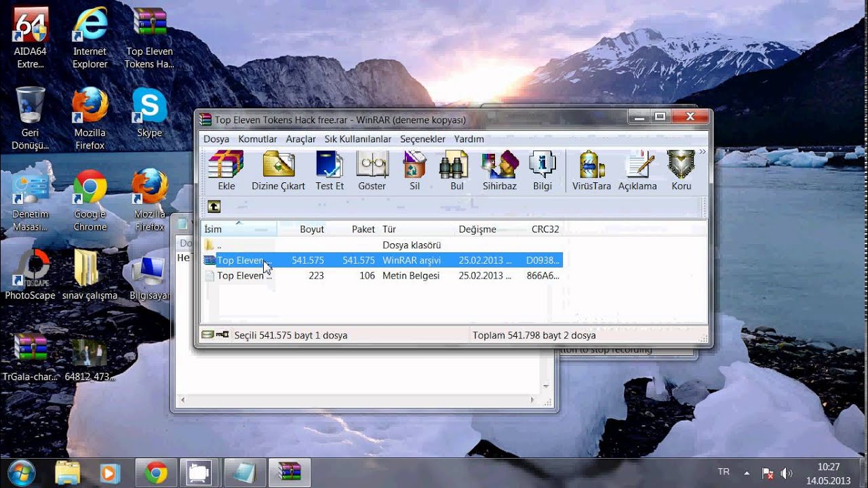Click the D0938 CRC32 value

[543, 260]
